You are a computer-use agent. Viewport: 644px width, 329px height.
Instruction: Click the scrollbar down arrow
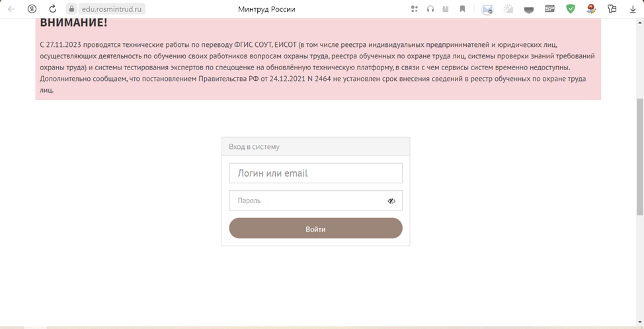tap(640, 323)
